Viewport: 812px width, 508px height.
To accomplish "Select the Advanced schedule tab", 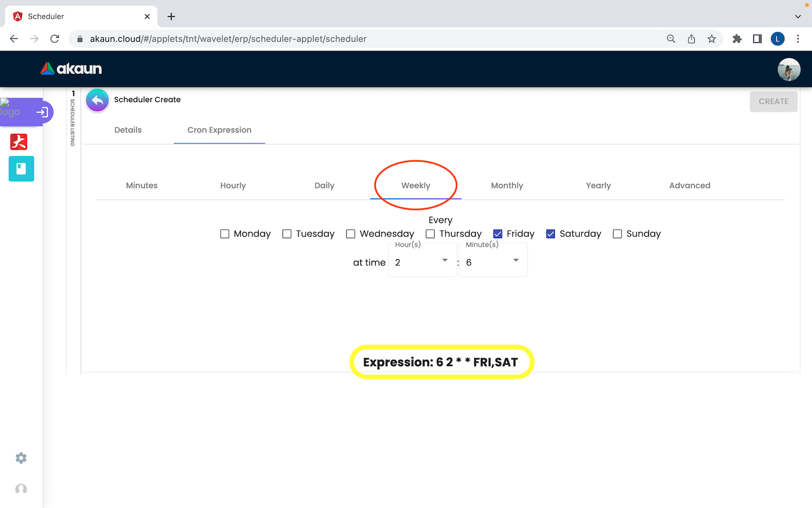I will point(690,186).
